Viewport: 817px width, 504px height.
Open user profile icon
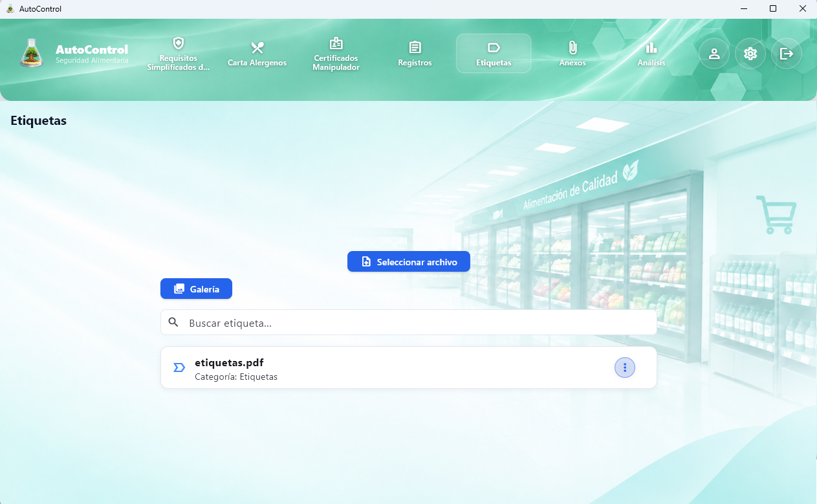pyautogui.click(x=714, y=54)
